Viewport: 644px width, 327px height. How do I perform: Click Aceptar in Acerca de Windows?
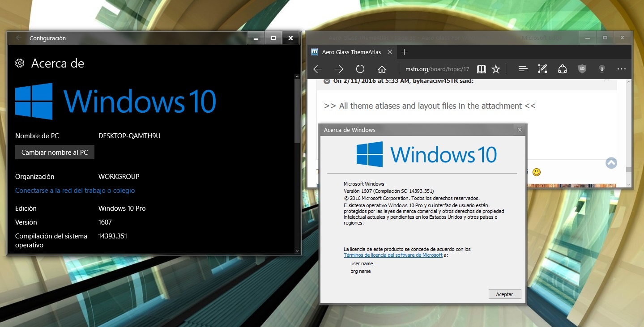click(x=504, y=294)
